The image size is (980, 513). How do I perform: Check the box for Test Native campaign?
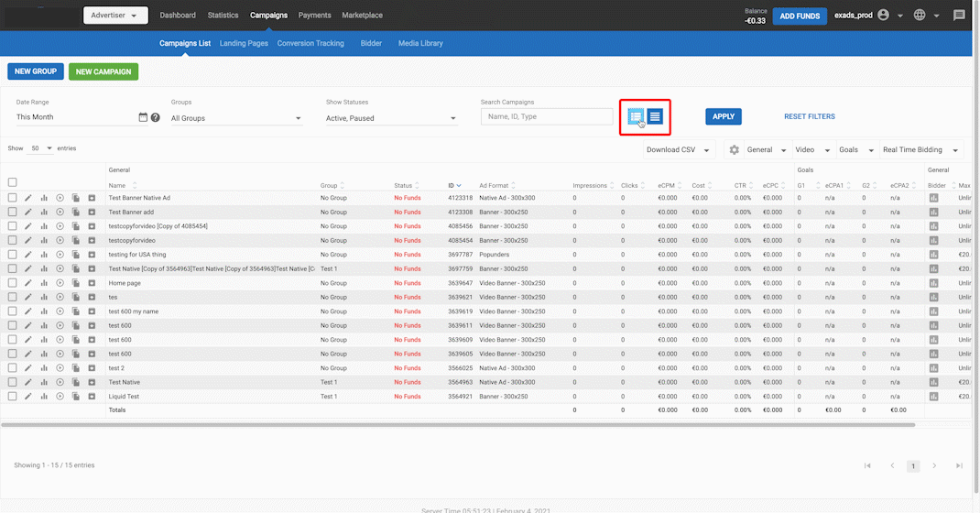[13, 383]
